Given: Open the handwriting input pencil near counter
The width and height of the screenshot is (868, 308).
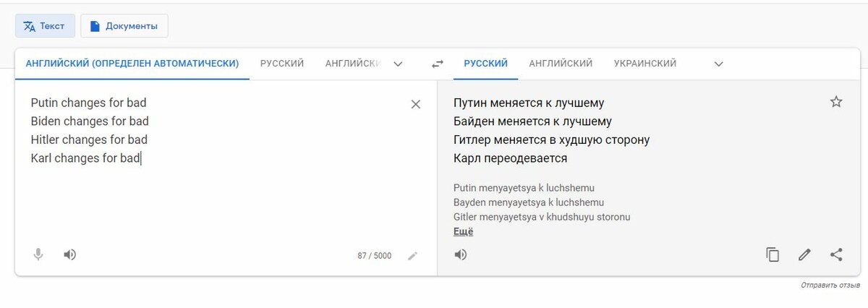Looking at the screenshot, I should 412,255.
